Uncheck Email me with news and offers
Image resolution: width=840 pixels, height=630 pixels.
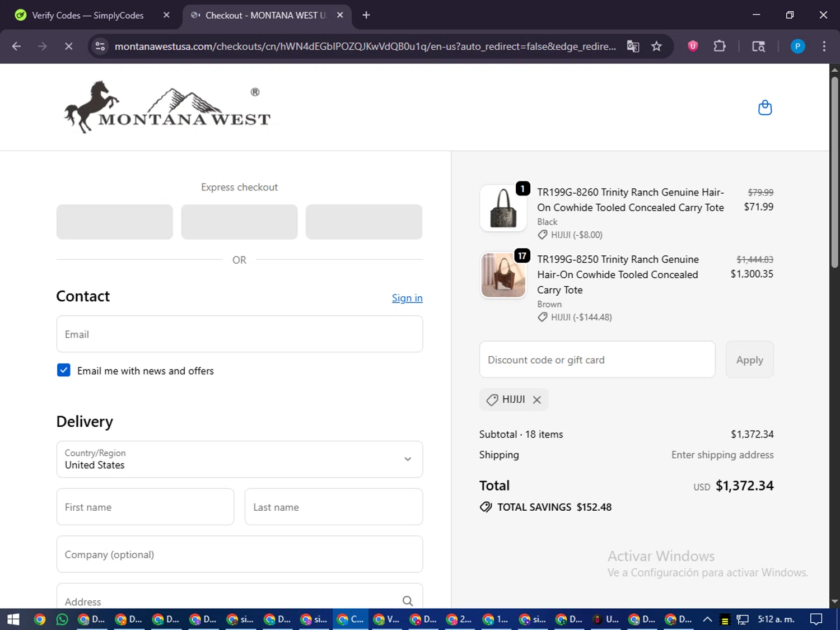(64, 370)
